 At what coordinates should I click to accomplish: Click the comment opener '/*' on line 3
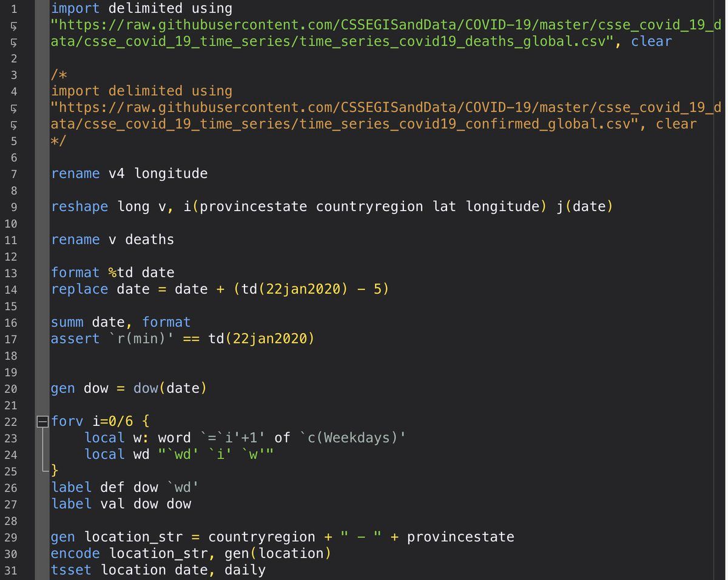click(59, 75)
